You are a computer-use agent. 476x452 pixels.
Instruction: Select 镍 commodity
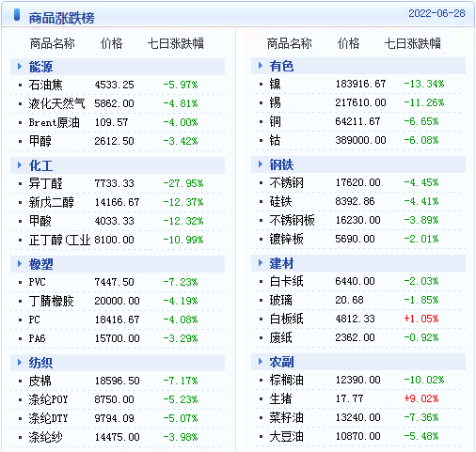coord(276,84)
